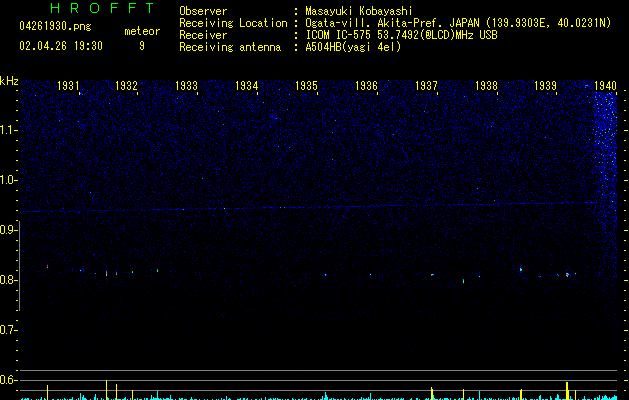The image size is (629, 400).
Task: Click the Receiving Location label
Action: (x=233, y=23)
